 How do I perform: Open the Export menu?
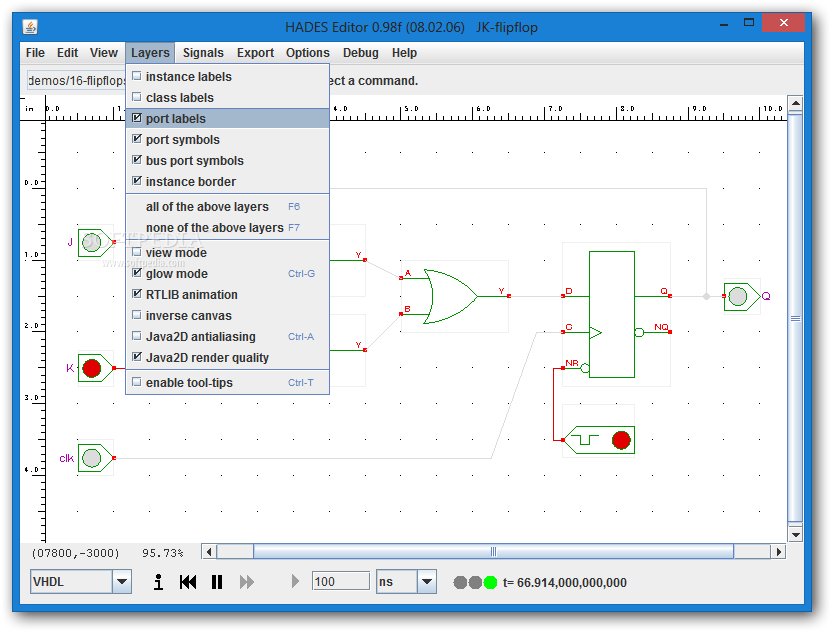[x=255, y=53]
